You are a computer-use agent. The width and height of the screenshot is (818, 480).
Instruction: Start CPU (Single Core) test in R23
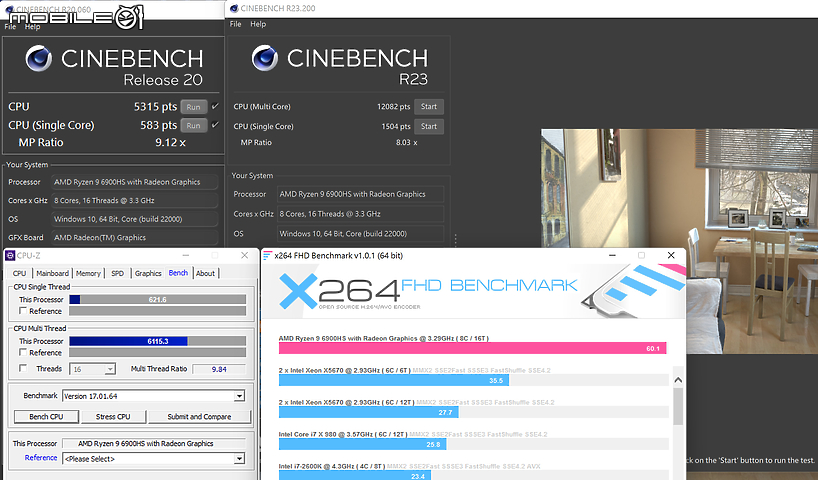429,126
